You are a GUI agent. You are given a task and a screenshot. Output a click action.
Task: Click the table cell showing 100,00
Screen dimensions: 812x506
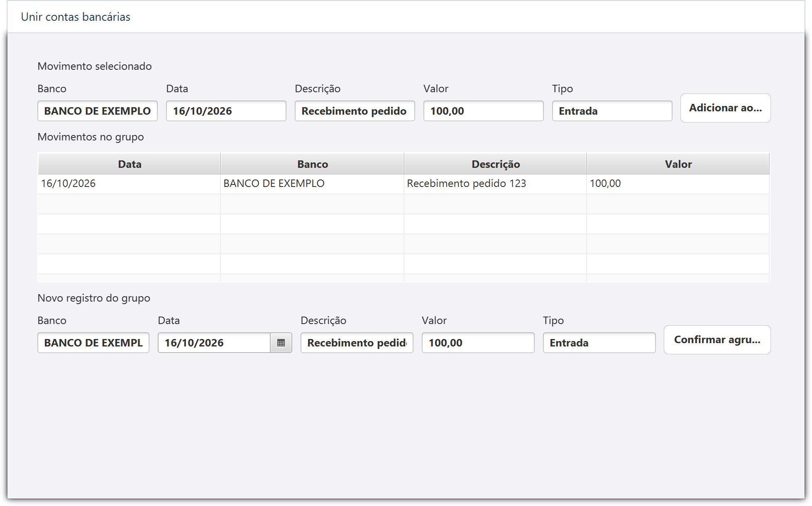click(x=678, y=184)
